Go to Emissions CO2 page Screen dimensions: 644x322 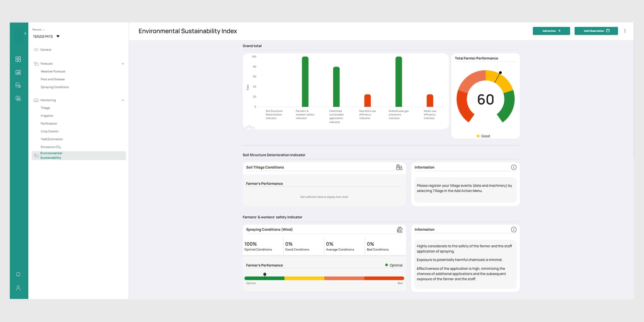tap(51, 147)
